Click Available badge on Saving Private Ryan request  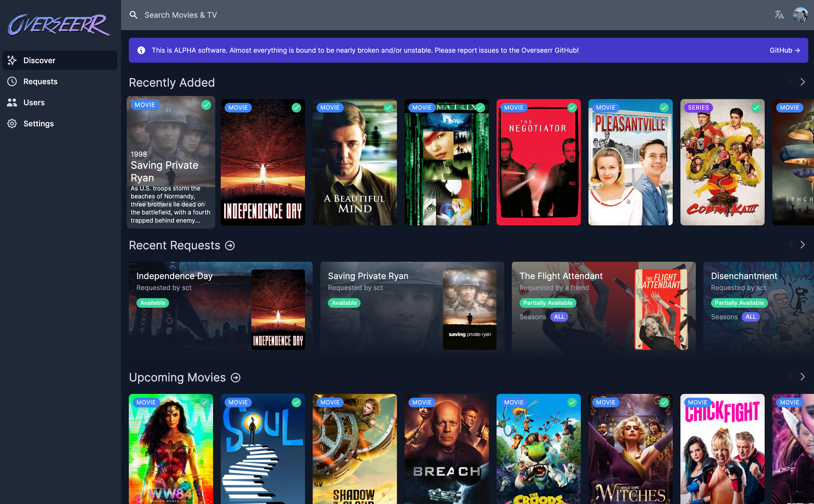[x=344, y=303]
